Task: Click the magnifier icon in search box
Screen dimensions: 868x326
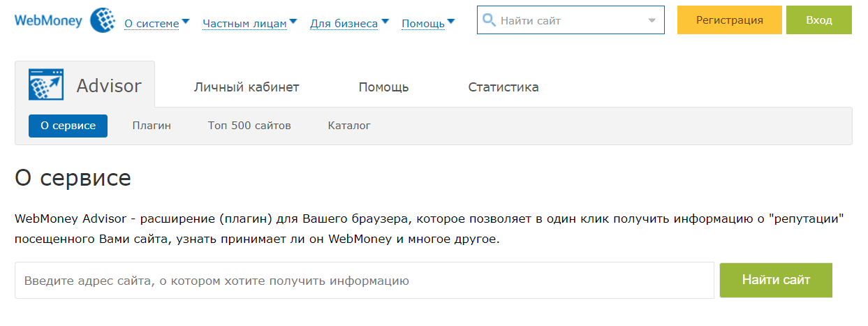Action: coord(489,20)
